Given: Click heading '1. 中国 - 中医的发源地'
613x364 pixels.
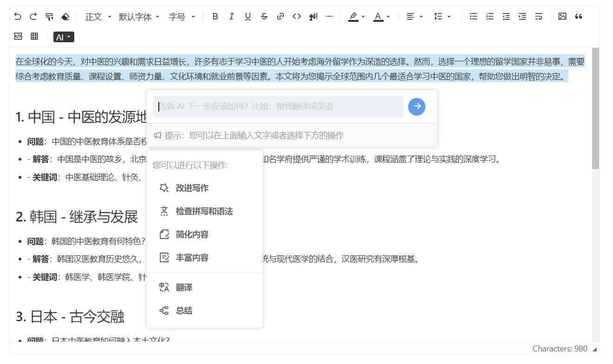Looking at the screenshot, I should coord(81,117).
